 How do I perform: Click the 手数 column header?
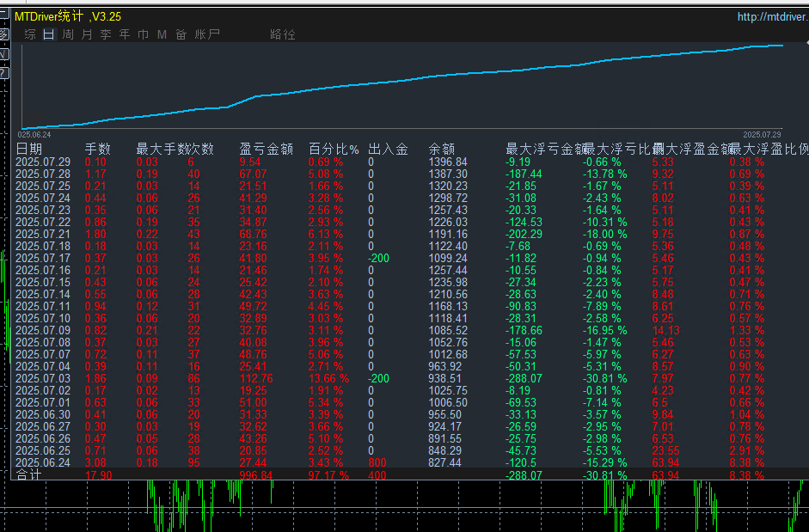click(x=97, y=150)
